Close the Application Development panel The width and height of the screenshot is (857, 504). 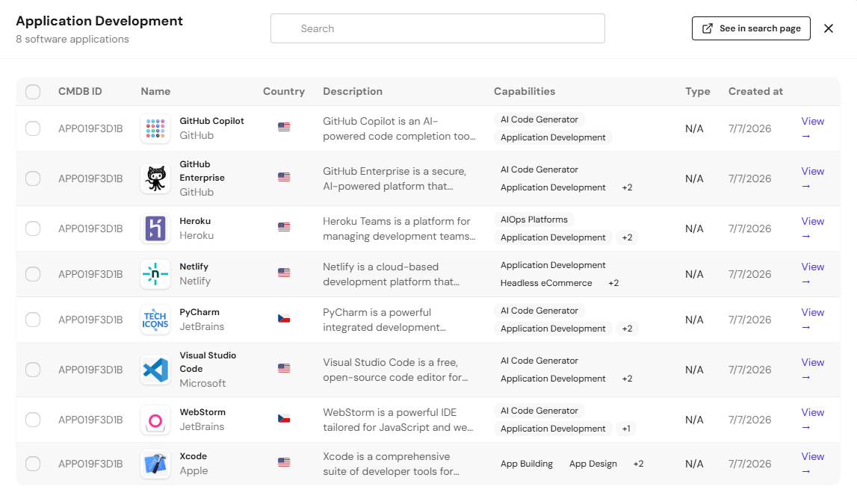pyautogui.click(x=829, y=28)
